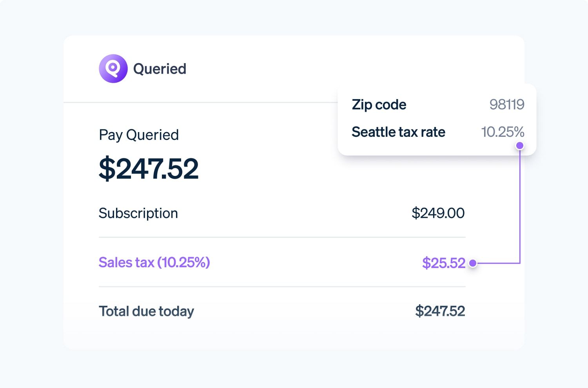This screenshot has height=388, width=588.
Task: Select the large bold $247.52 amount
Action: 149,169
